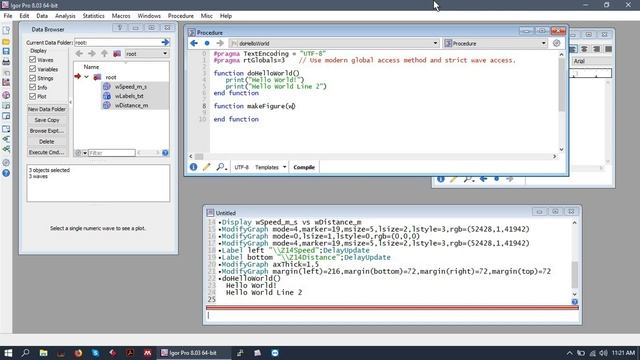Image resolution: width=640 pixels, height=360 pixels.
Task: Open the Templates dropdown
Action: (x=271, y=167)
